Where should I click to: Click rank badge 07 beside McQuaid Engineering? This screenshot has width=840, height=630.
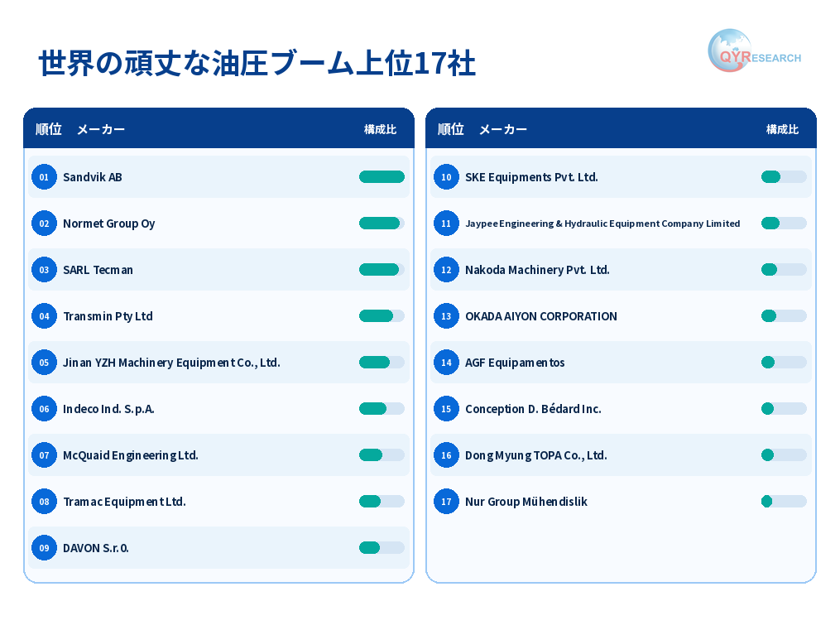pyautogui.click(x=44, y=455)
